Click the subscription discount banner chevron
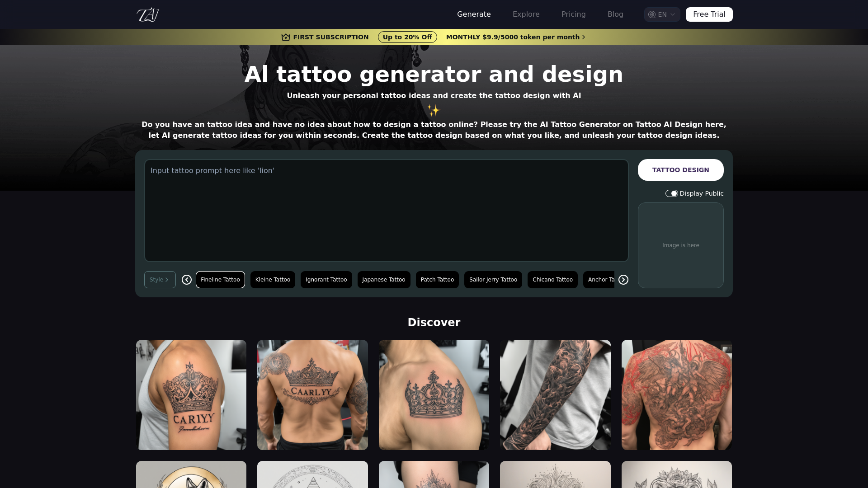Viewport: 868px width, 488px height. click(x=584, y=37)
